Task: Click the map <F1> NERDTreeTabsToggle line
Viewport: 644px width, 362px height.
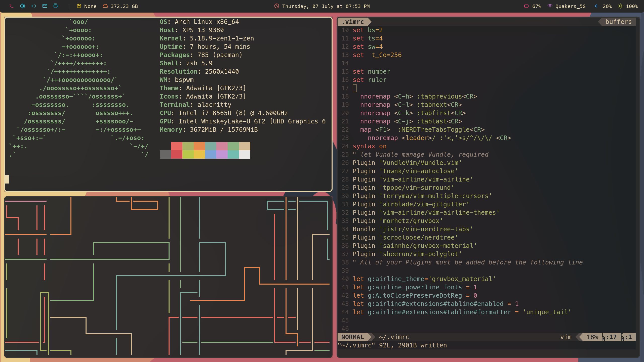Action: (422, 130)
